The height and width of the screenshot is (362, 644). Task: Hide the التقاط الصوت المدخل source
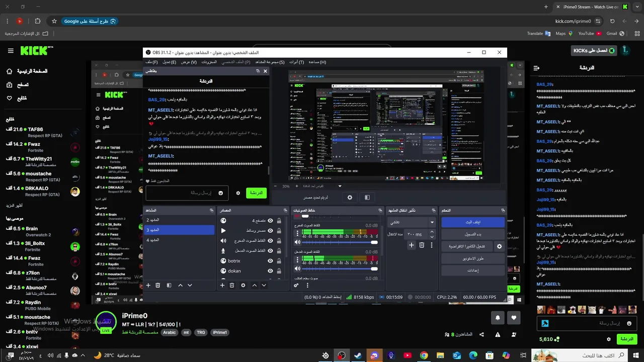271,250
